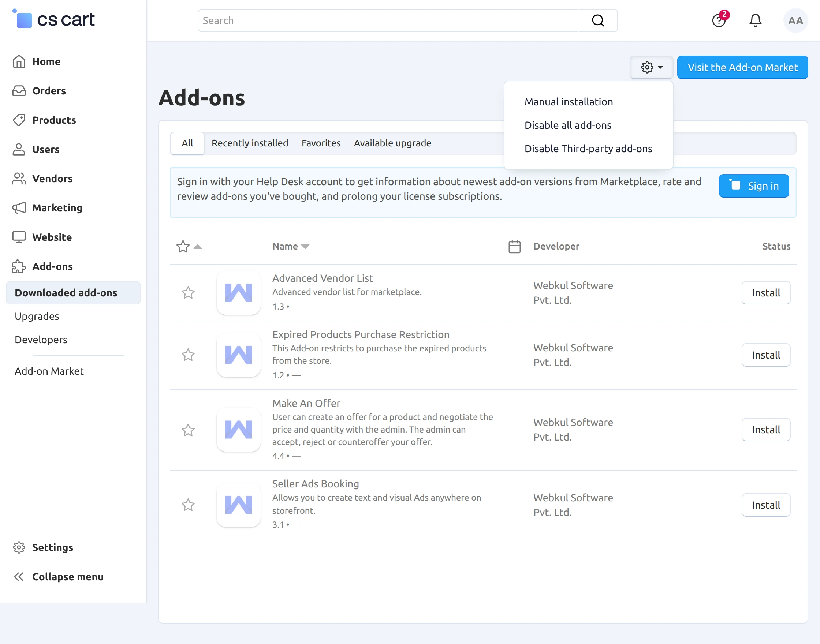Sort by favorites star column header
This screenshot has height=644, width=820.
point(183,247)
